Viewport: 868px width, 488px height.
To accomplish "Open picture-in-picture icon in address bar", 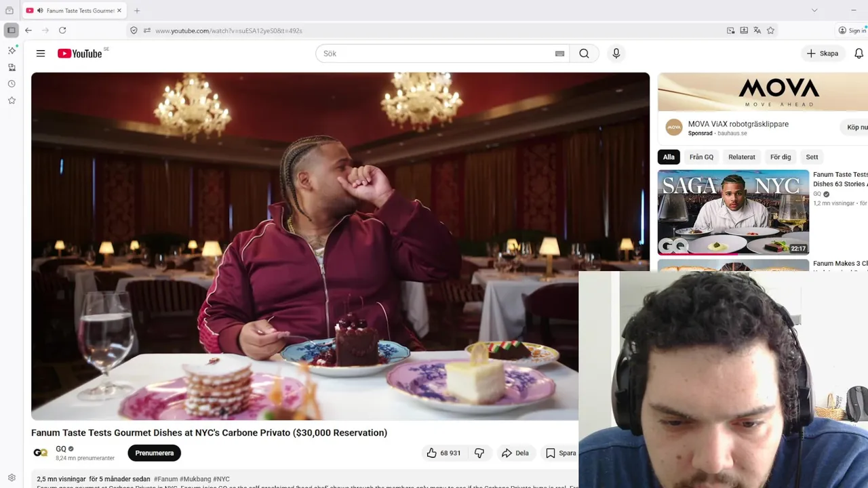I will [730, 30].
